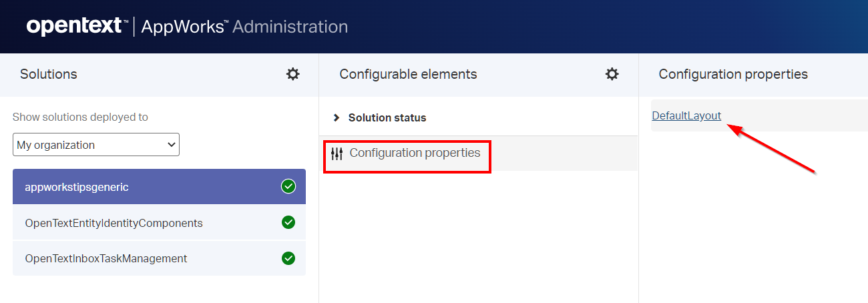Click the green check for OpenTextInboxTaskManagement
Image resolution: width=868 pixels, height=303 pixels.
(x=288, y=258)
